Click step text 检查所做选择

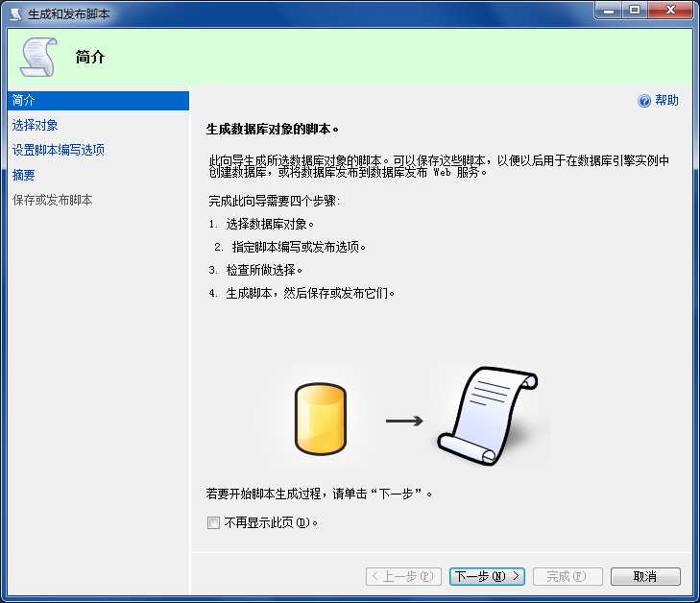(264, 270)
